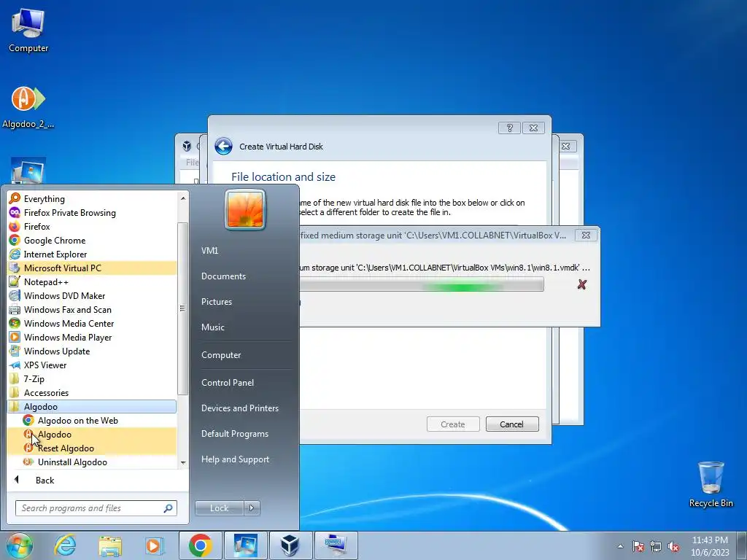
Task: Cancel the Create Virtual Hard Disk dialog
Action: (512, 424)
